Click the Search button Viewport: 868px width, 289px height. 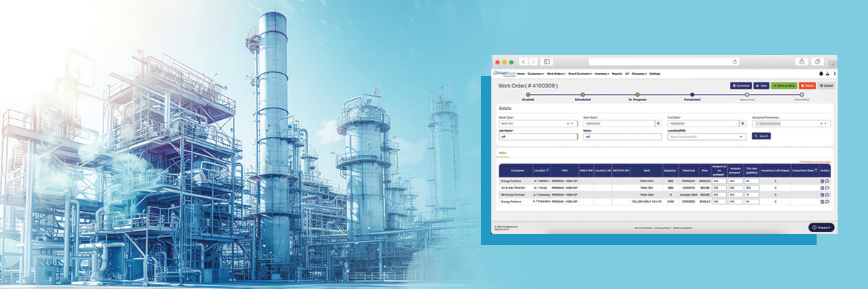pos(761,136)
